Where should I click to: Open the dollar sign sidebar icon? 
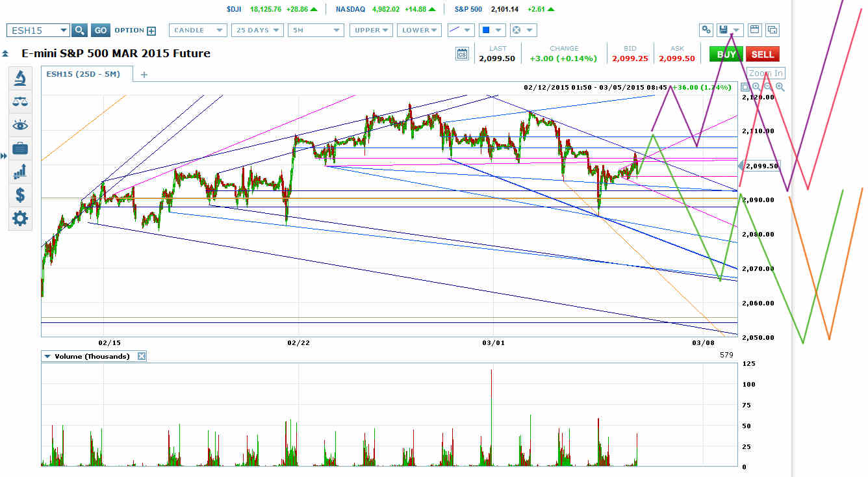(20, 195)
